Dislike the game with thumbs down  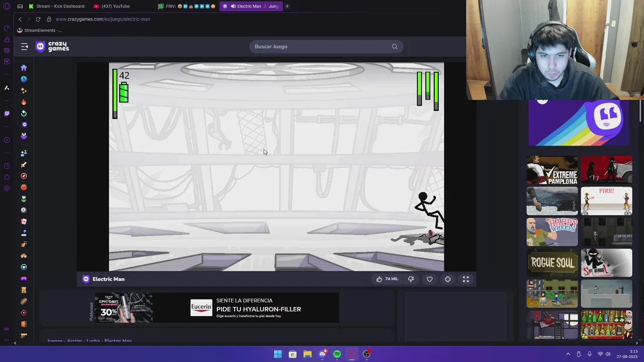pos(411,279)
